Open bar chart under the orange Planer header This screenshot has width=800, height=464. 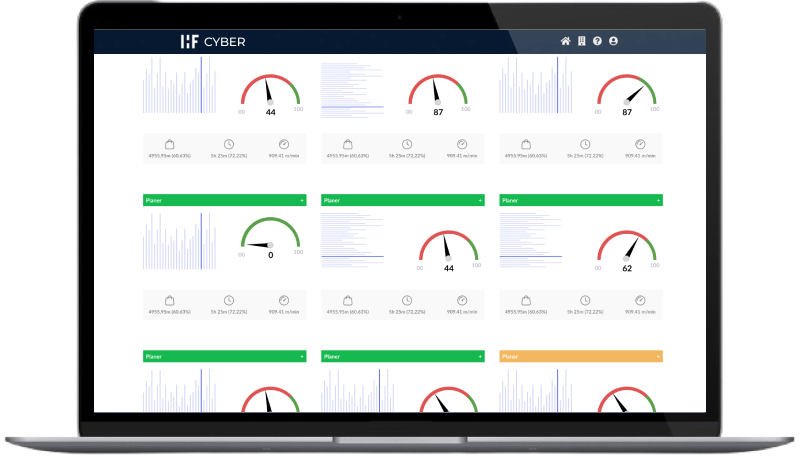pos(536,390)
